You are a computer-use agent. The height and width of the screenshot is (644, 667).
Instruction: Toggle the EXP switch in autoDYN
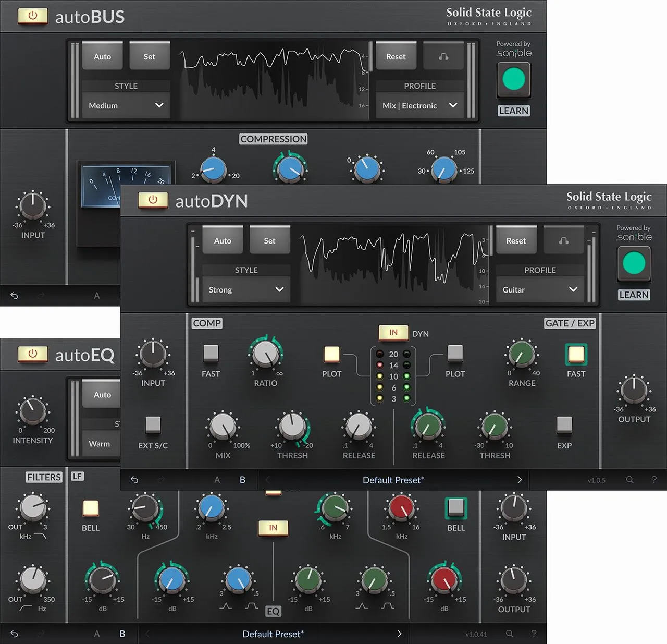coord(564,425)
